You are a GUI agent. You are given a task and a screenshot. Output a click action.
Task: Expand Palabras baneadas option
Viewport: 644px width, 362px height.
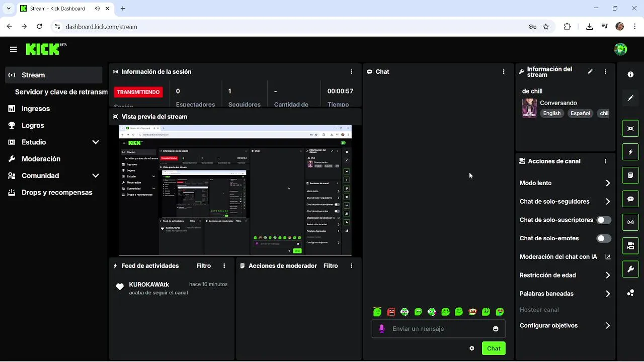[608, 294]
